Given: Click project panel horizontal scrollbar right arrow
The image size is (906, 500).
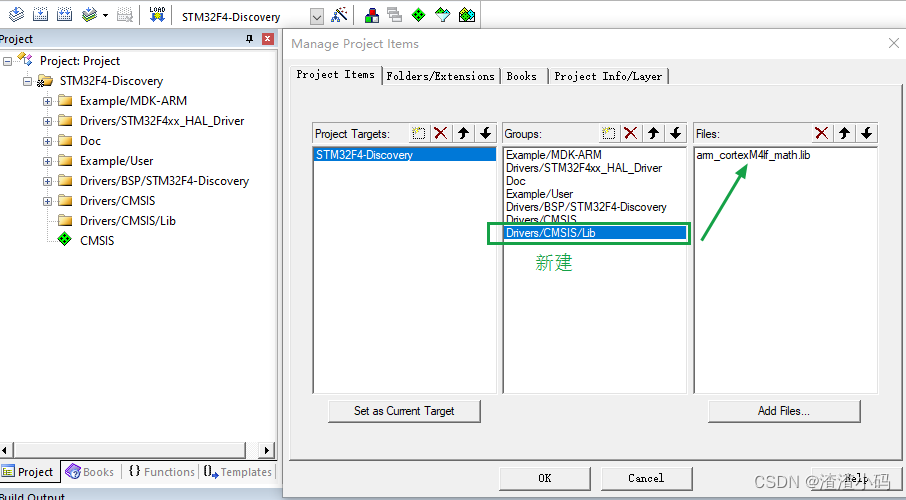Looking at the screenshot, I should [266, 450].
